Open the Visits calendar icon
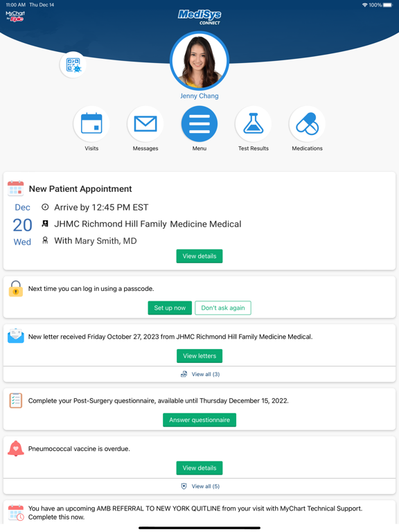Screen dimensions: 399x532 tap(91, 124)
